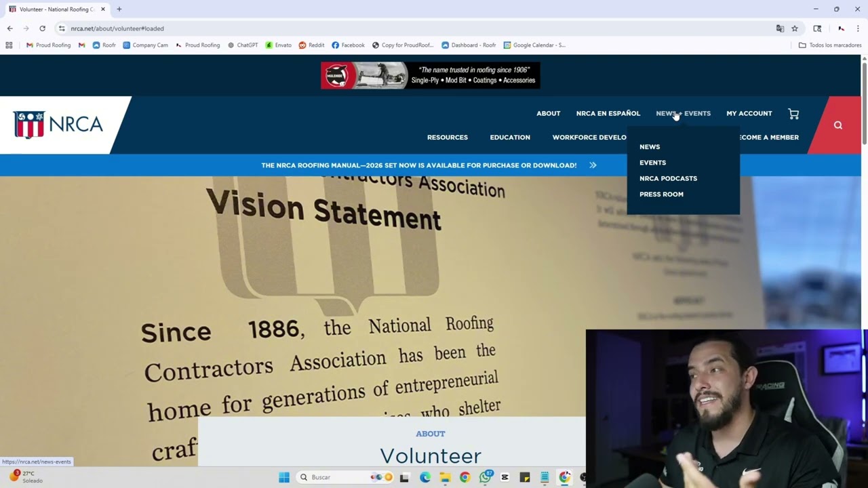Open Sticky Notes from taskbar
The image size is (868, 488).
pos(525,477)
